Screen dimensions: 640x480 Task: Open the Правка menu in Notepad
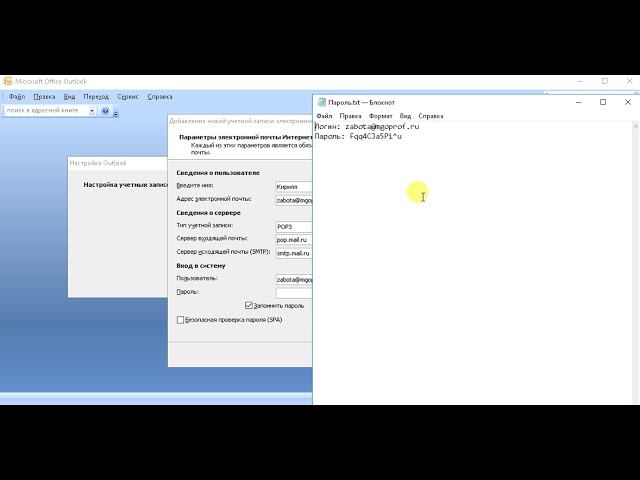[x=350, y=116]
